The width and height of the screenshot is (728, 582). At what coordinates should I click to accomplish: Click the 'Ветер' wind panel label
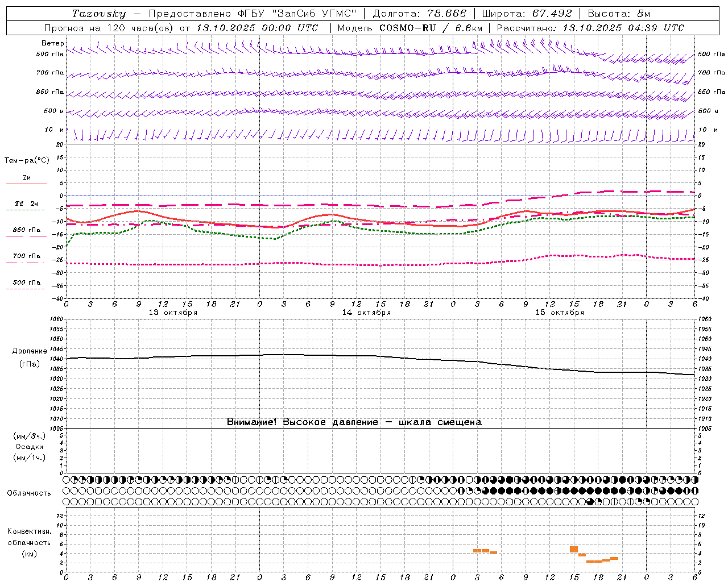click(53, 43)
